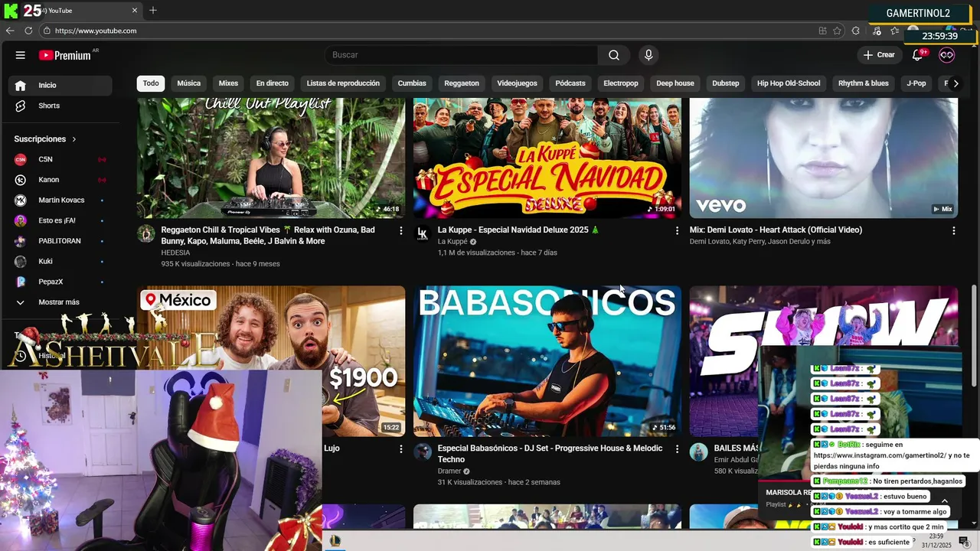
Task: Open options for Reggaeton Chill video
Action: (400, 230)
